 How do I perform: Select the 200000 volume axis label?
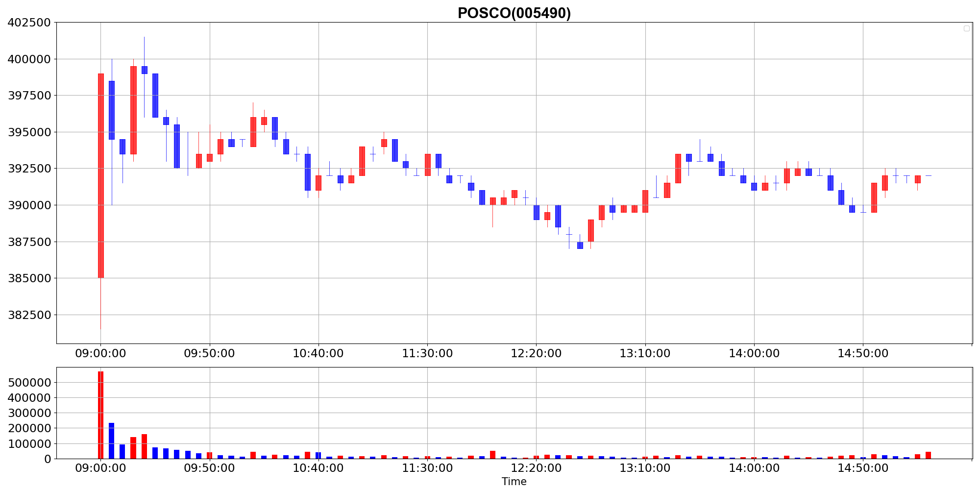point(29,428)
